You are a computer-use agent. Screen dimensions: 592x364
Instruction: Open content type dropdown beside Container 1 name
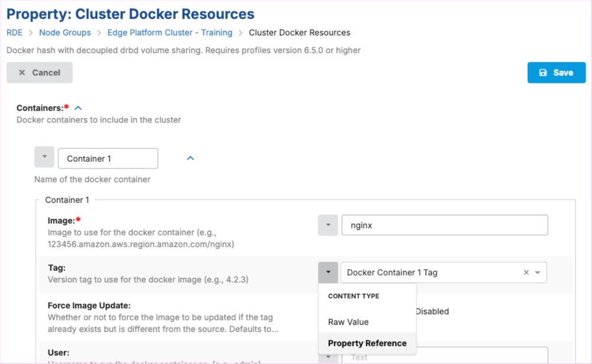click(44, 157)
